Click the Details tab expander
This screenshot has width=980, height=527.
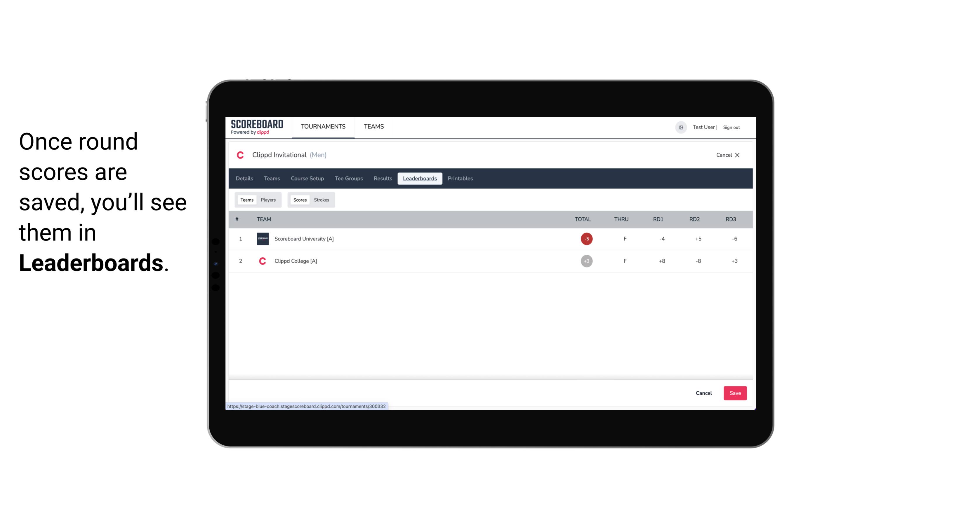coord(244,179)
